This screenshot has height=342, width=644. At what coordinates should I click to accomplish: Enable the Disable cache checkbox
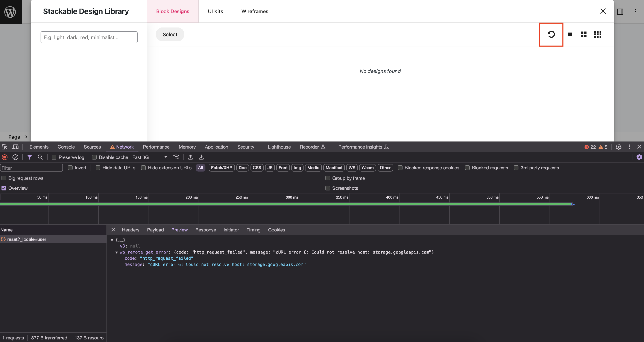tap(94, 157)
